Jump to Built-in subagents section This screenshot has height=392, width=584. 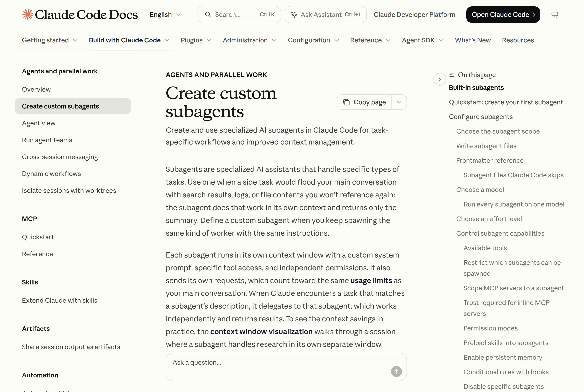point(476,88)
